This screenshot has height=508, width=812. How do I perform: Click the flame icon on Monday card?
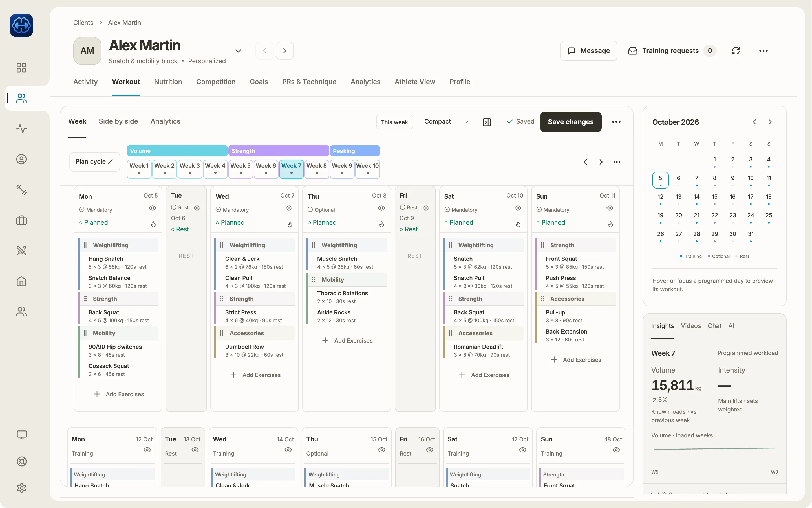tap(153, 224)
